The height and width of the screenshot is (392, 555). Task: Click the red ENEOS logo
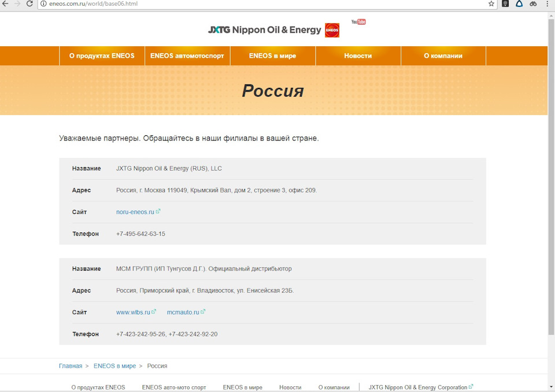[x=332, y=30]
